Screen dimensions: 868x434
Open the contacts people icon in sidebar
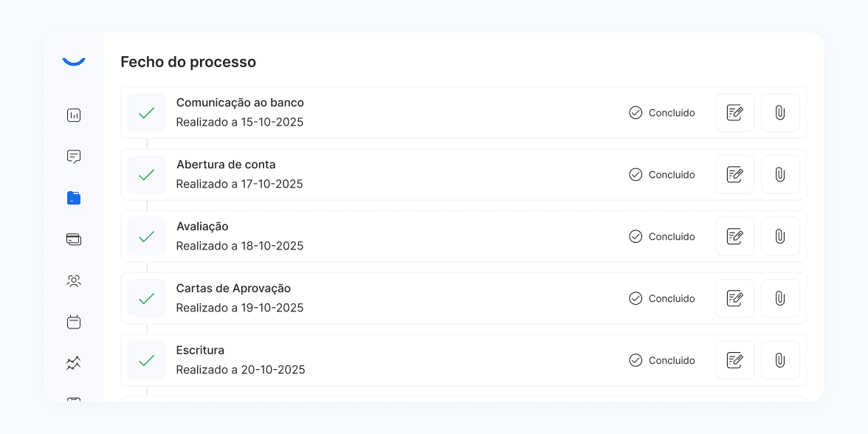click(x=74, y=280)
